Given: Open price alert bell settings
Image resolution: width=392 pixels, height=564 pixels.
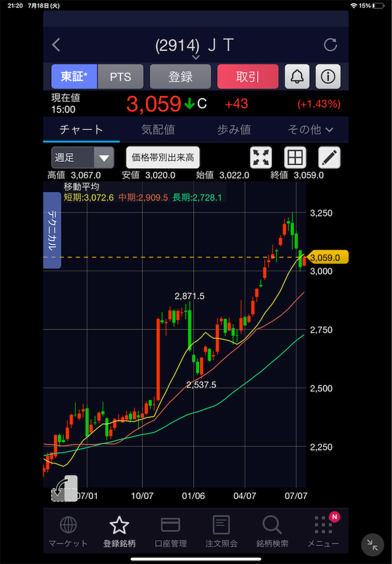Looking at the screenshot, I should point(297,77).
